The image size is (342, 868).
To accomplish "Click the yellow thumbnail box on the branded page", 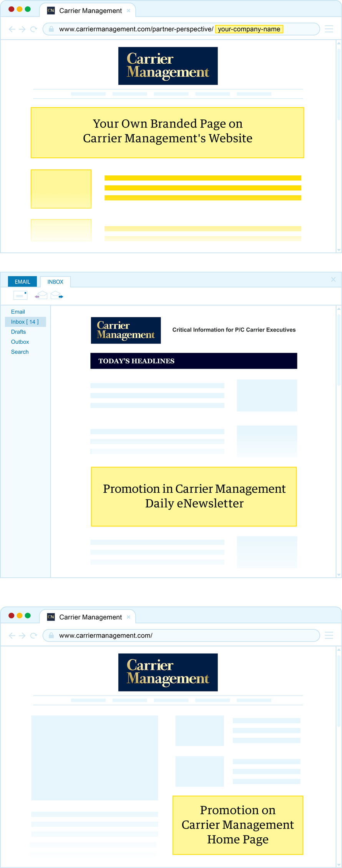I will [x=61, y=189].
